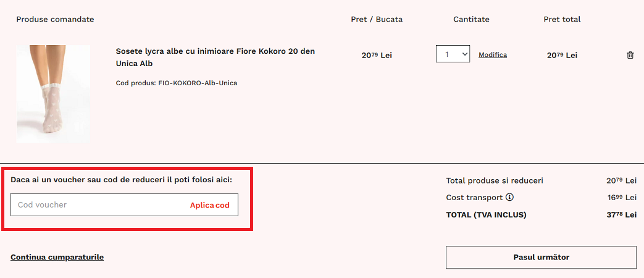Click the Cantitate column header

(x=471, y=19)
